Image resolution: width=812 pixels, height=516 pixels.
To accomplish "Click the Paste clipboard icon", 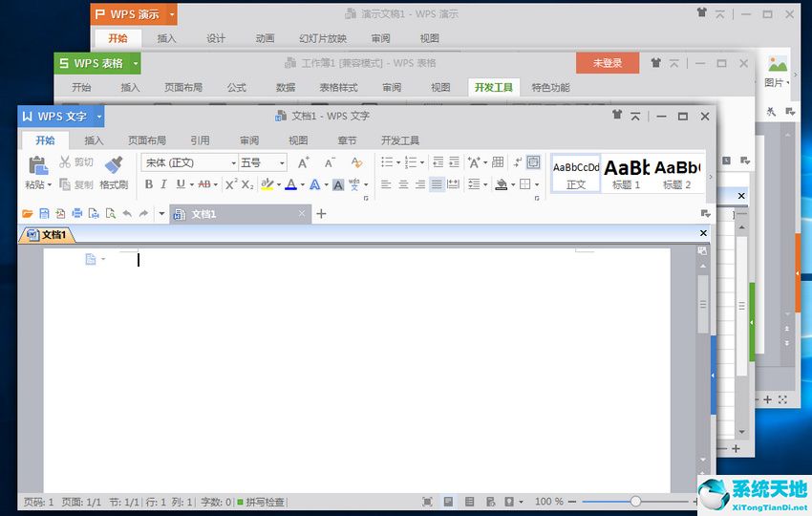I will [x=38, y=165].
